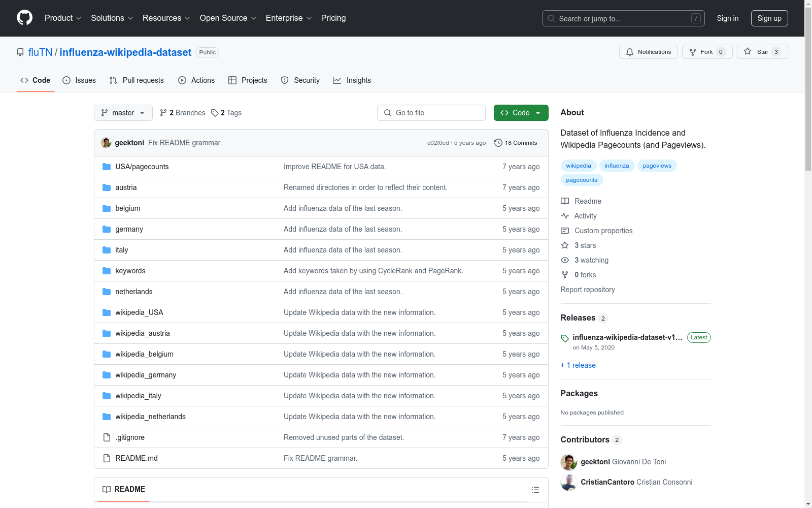Click the Notifications button
The width and height of the screenshot is (812, 508).
tap(649, 52)
